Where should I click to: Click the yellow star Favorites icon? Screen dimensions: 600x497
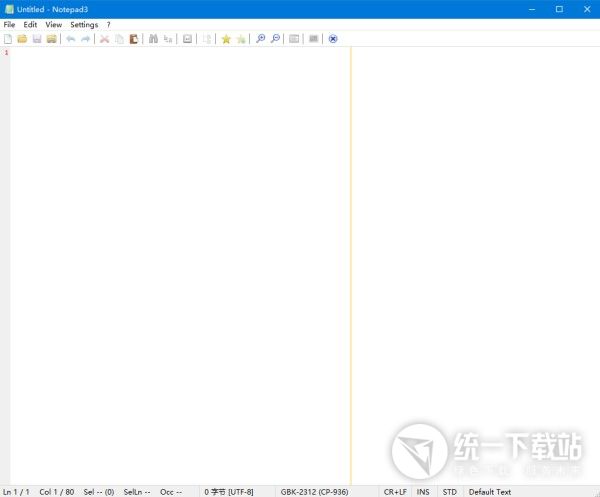point(226,39)
